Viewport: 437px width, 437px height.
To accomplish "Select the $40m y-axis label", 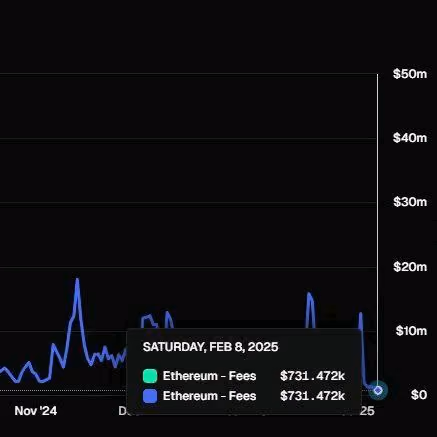I will [410, 138].
